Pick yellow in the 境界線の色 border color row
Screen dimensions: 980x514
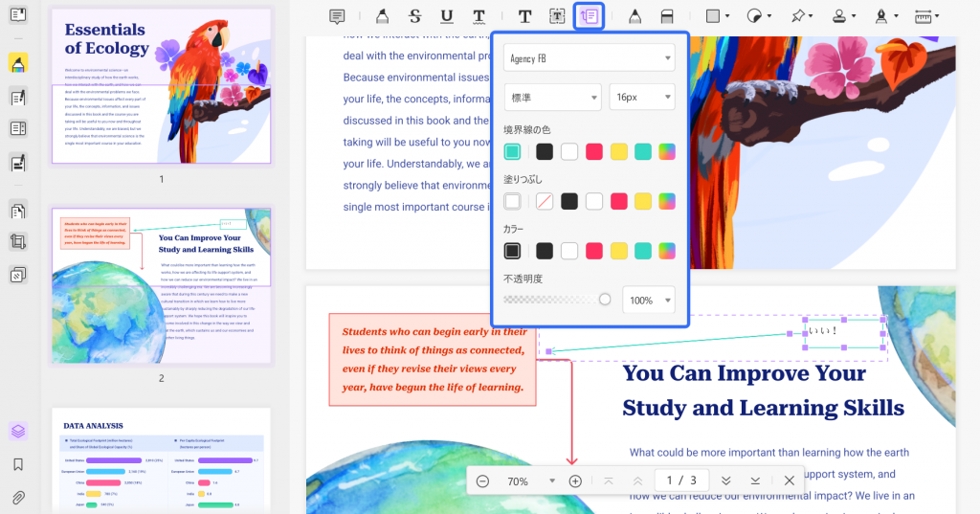619,151
